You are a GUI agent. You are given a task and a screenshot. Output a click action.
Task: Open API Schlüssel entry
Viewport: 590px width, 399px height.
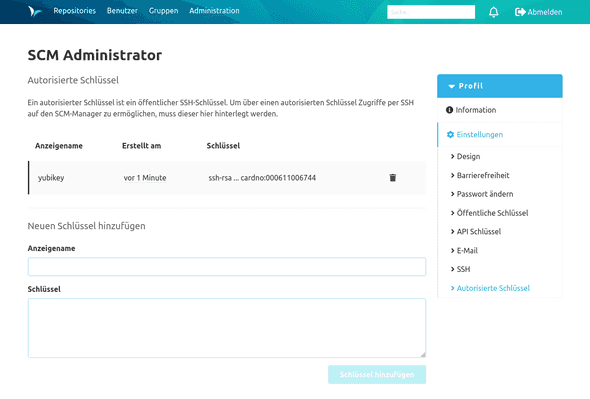(x=479, y=231)
